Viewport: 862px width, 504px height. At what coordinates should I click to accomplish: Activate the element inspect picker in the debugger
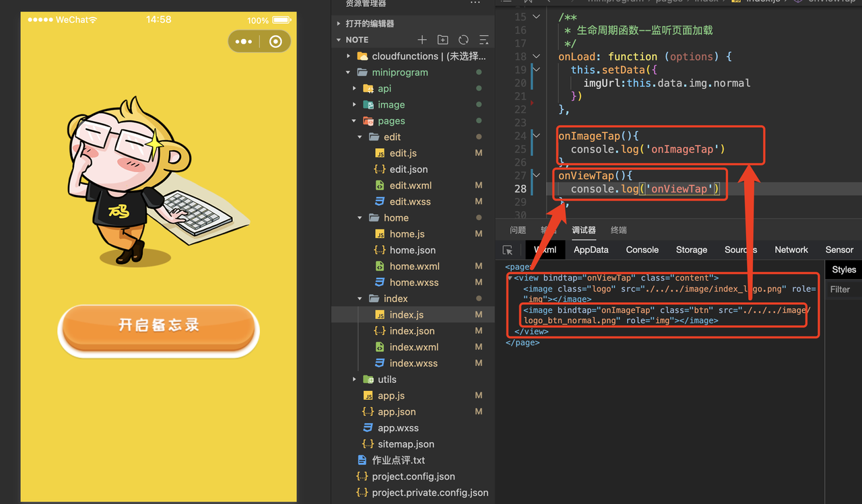coord(508,250)
